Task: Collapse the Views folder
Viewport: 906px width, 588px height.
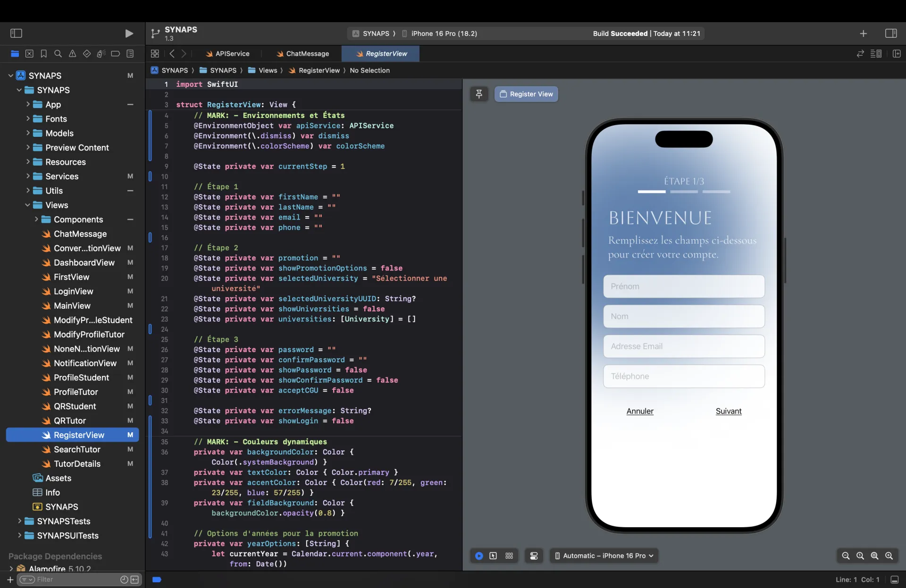Action: point(27,205)
